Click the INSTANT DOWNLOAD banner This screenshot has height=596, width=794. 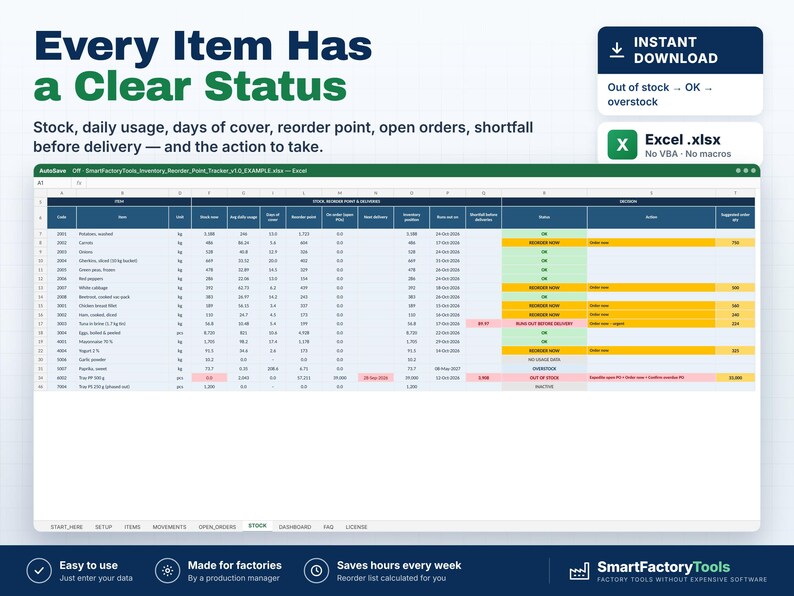680,50
